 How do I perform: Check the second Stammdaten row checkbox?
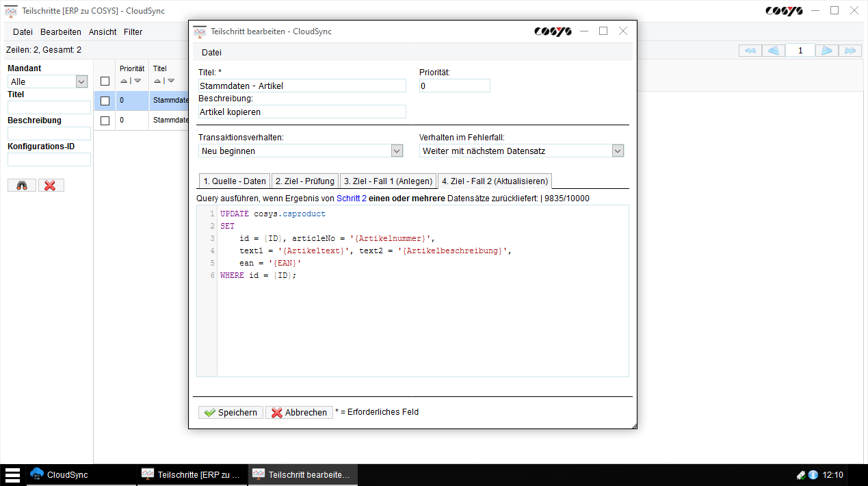pyautogui.click(x=105, y=120)
